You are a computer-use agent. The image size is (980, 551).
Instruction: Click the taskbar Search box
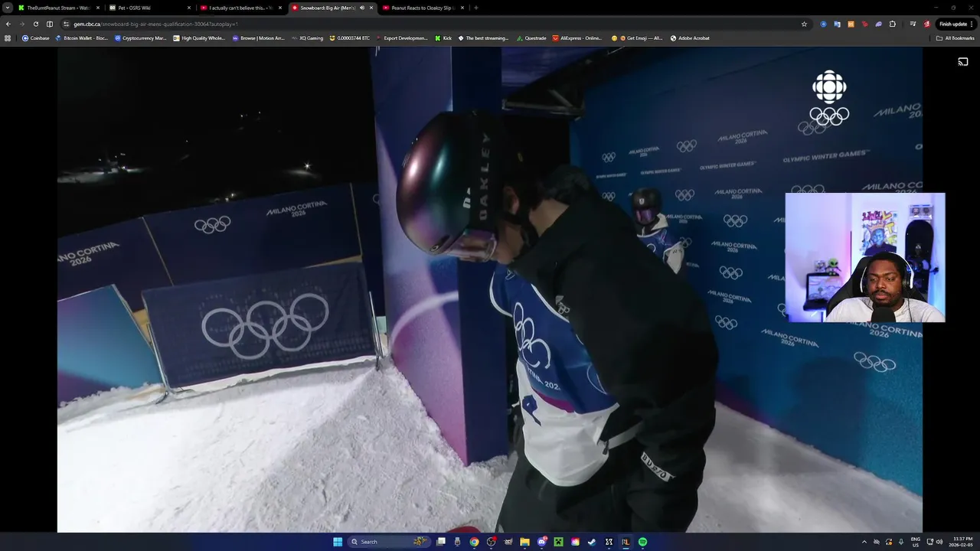coord(389,542)
